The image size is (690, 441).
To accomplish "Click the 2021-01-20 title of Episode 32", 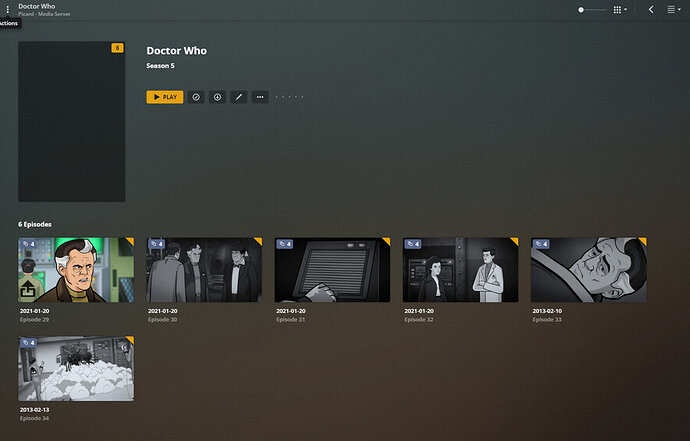I will (x=419, y=311).
